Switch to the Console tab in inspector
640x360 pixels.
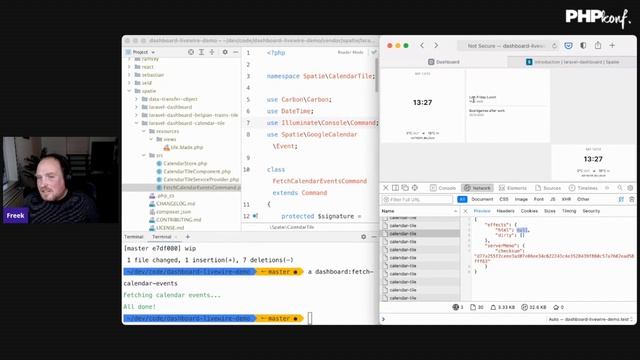point(443,188)
